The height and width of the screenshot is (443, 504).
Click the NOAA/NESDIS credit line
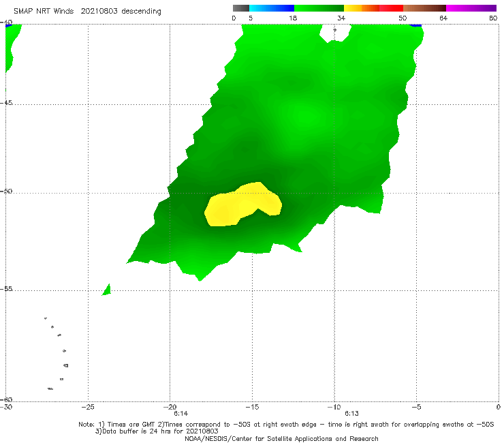coord(281,438)
